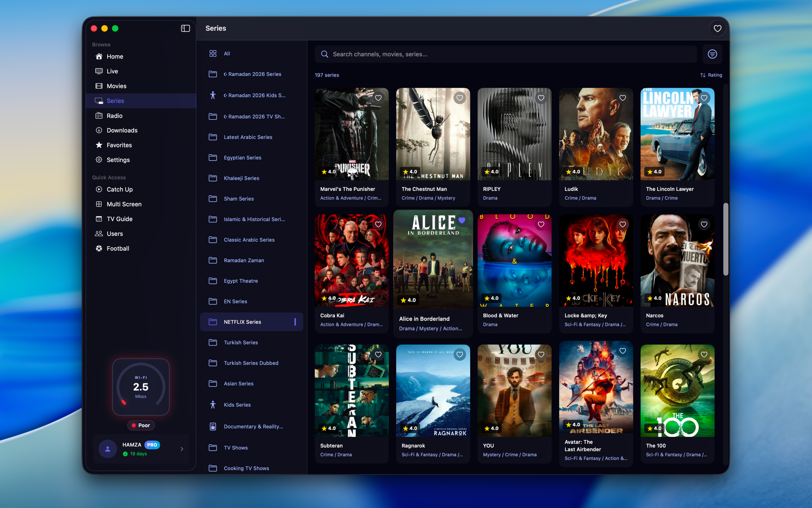This screenshot has width=812, height=508.
Task: Open Cooking TV Shows category
Action: [x=251, y=468]
